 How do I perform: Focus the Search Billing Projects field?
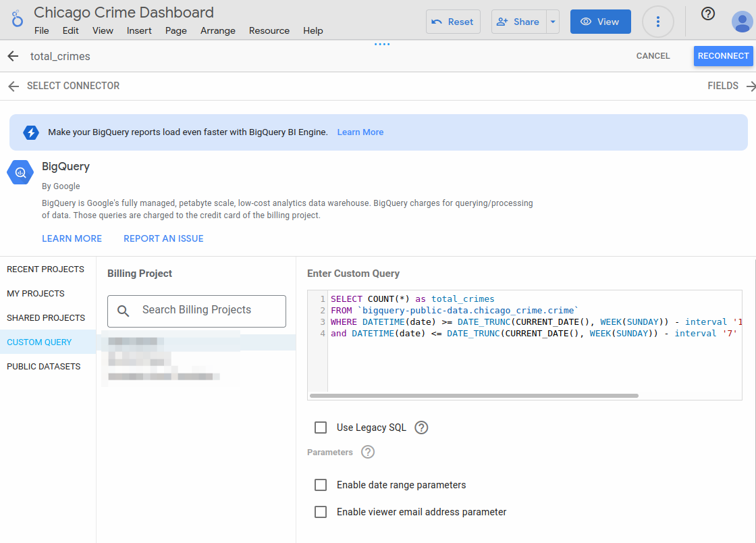point(196,311)
